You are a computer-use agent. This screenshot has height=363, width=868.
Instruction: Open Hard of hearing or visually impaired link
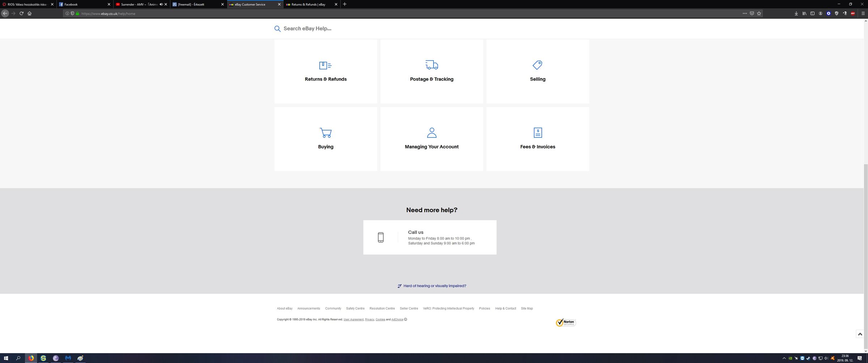(435, 286)
